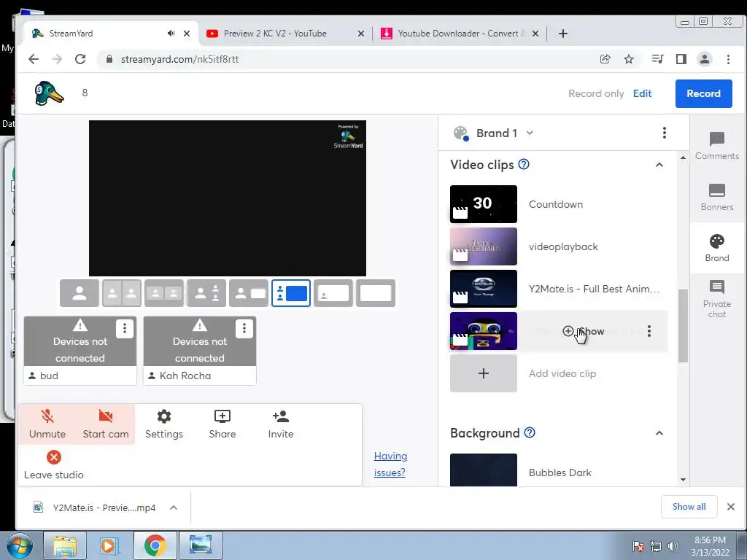Bookmark this page with the star
Screen dimensions: 747x560
point(629,59)
